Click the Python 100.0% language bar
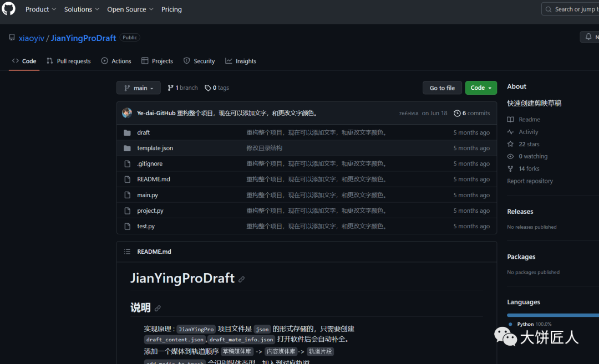 point(555,315)
